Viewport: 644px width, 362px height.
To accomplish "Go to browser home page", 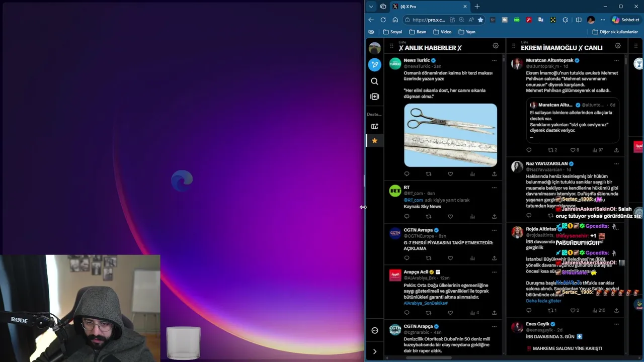I will coord(395,20).
